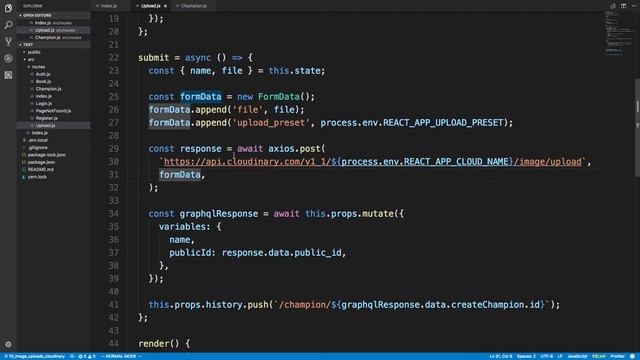Change the UTF-8 file encoding
The height and width of the screenshot is (360, 640).
(547, 356)
